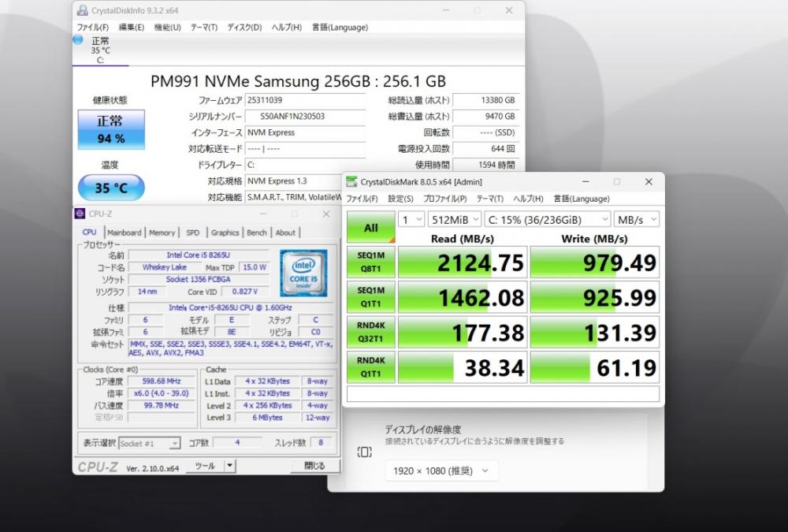This screenshot has height=532, width=788.
Task: Click the total host reads value 13380 GB
Action: tap(486, 100)
